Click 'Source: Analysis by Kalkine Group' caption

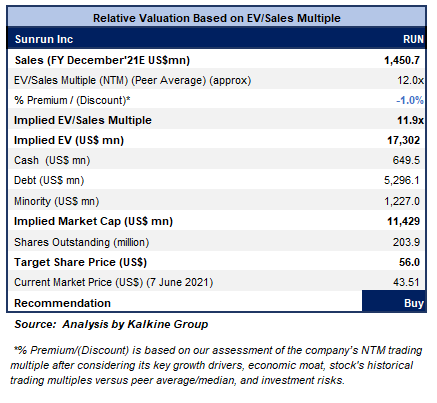point(111,324)
